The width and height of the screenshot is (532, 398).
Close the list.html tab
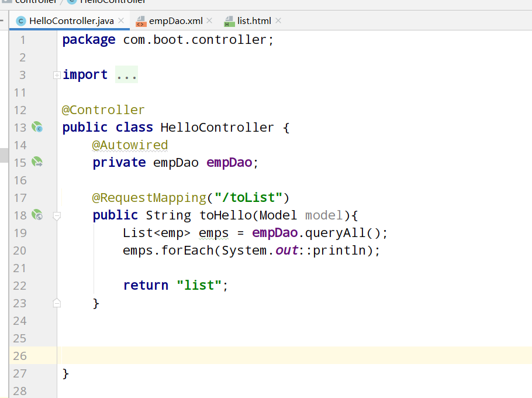[278, 20]
